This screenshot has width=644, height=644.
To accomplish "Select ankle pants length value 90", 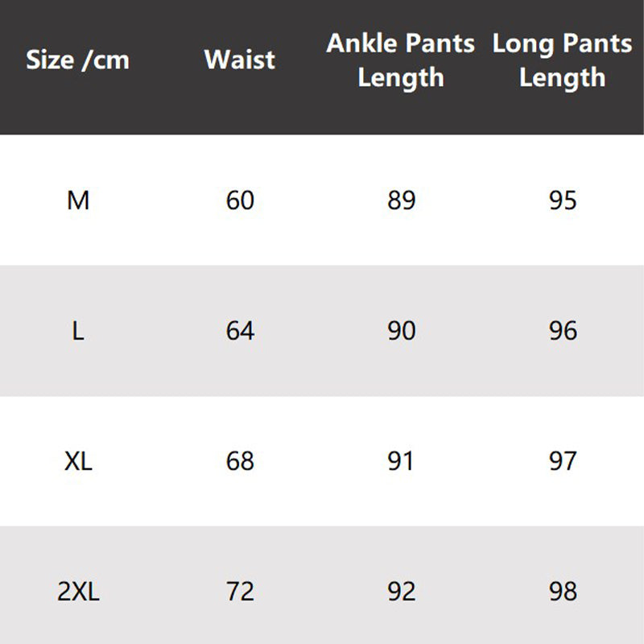I will coord(401,330).
